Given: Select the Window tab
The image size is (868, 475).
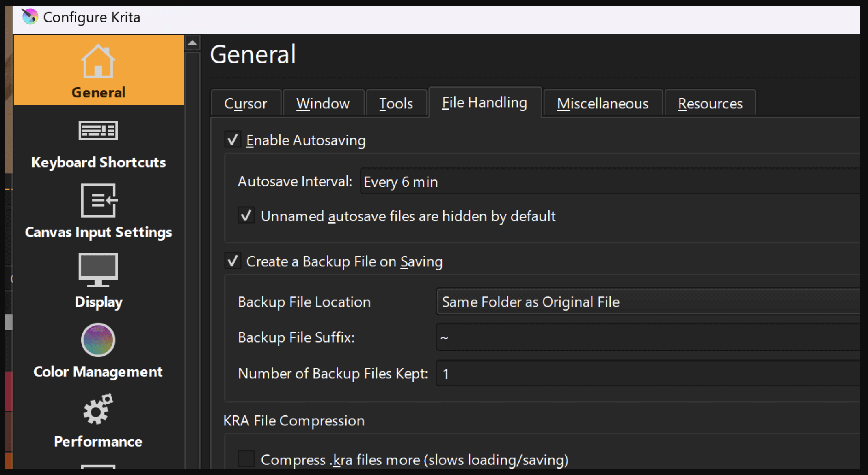Looking at the screenshot, I should (323, 103).
